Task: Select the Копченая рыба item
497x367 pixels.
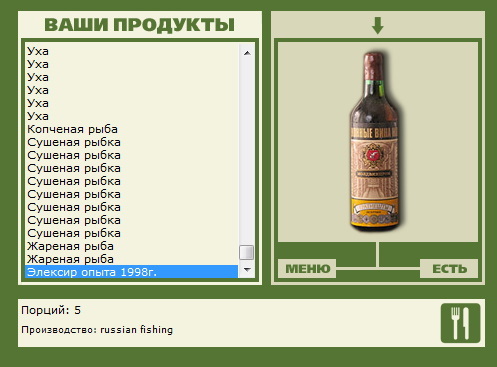Action: pyautogui.click(x=131, y=129)
